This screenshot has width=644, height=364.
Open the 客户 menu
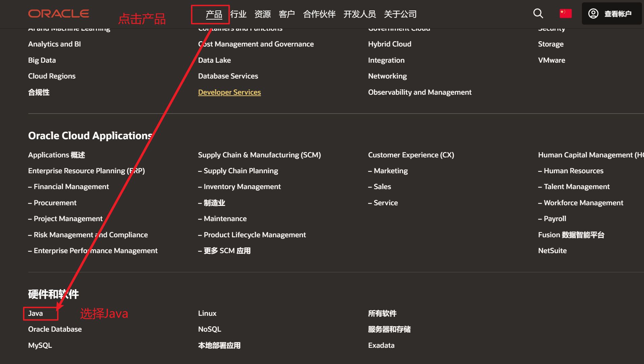287,14
